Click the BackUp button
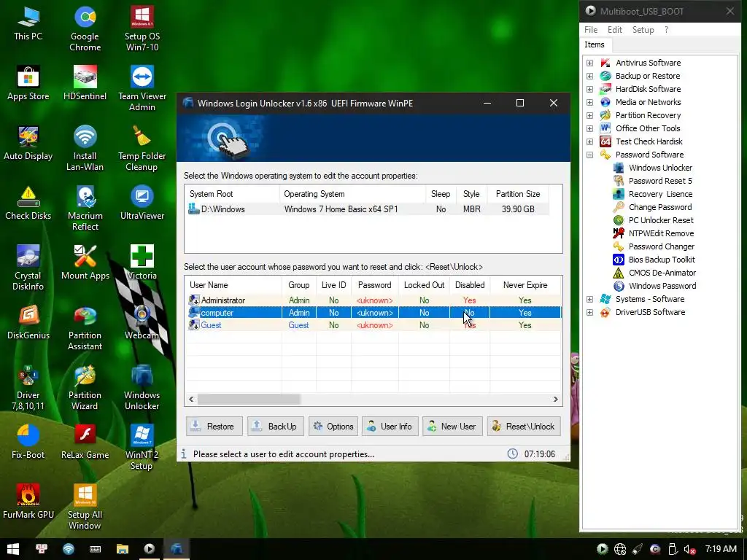 click(x=275, y=426)
